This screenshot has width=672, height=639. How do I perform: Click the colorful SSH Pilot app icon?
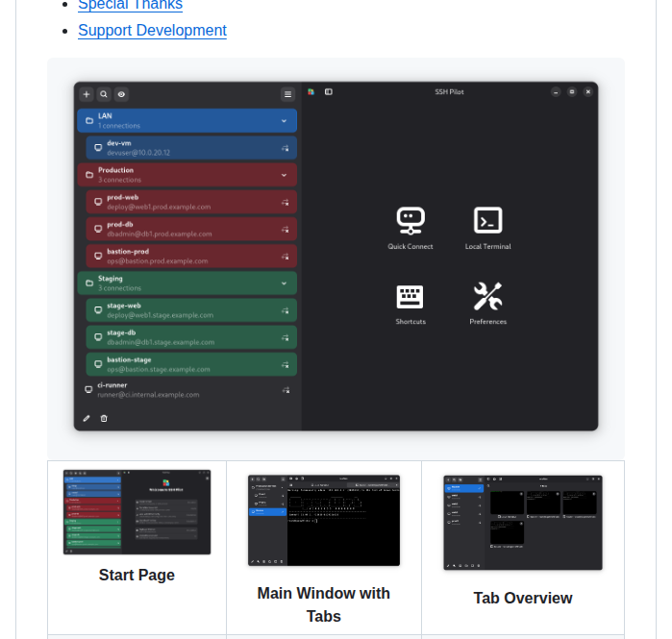click(311, 91)
